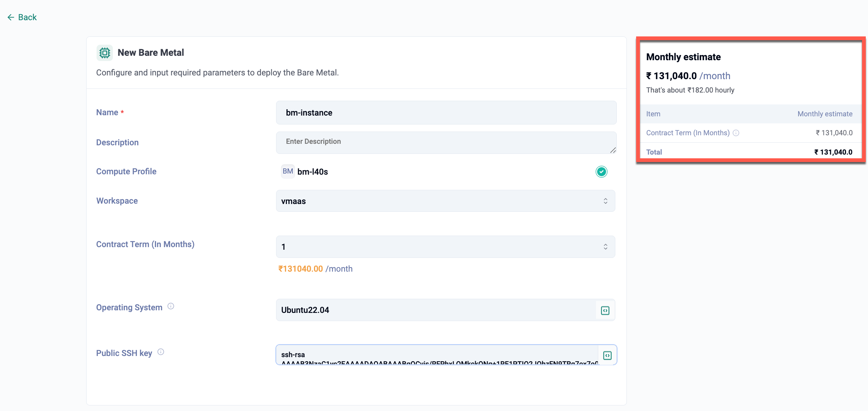Click the Contract Term estimate row link
This screenshot has height=411, width=868.
(x=687, y=133)
